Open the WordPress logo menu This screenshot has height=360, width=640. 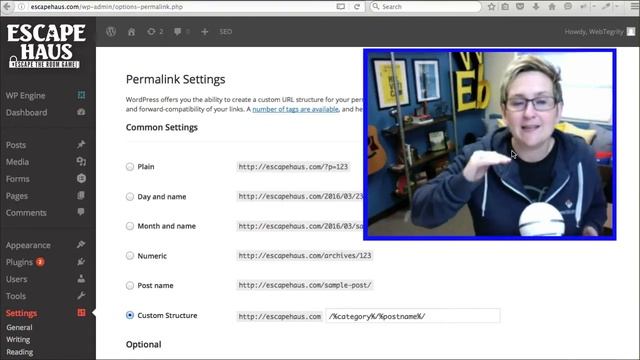coord(111,31)
